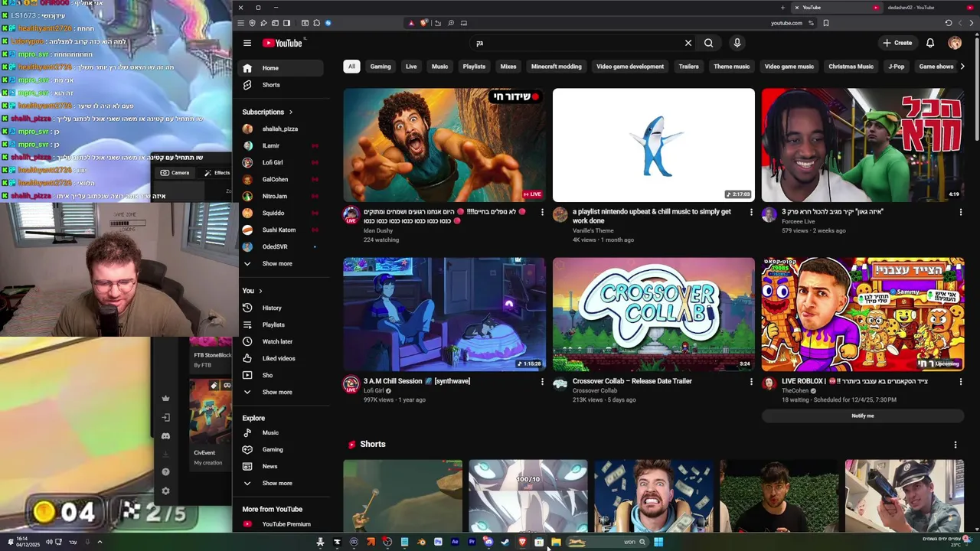Select the Video game development chip
The image size is (980, 551).
pyautogui.click(x=630, y=67)
